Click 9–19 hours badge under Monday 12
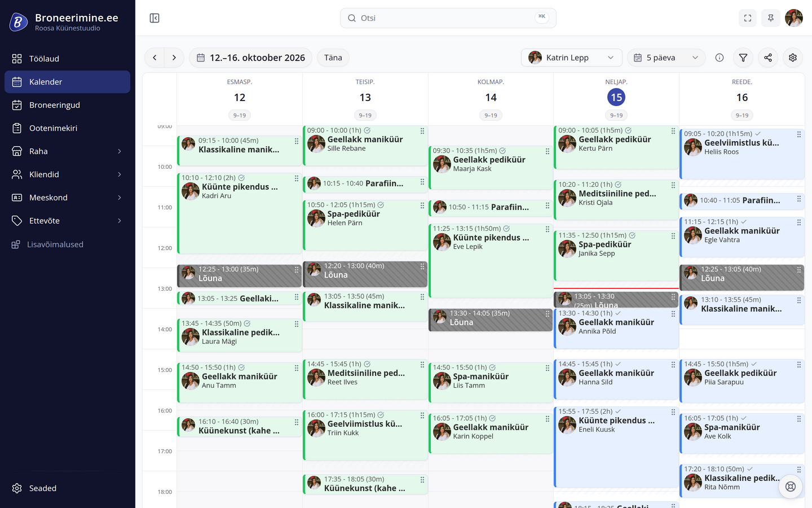Viewport: 812px width, 508px height. coord(240,115)
